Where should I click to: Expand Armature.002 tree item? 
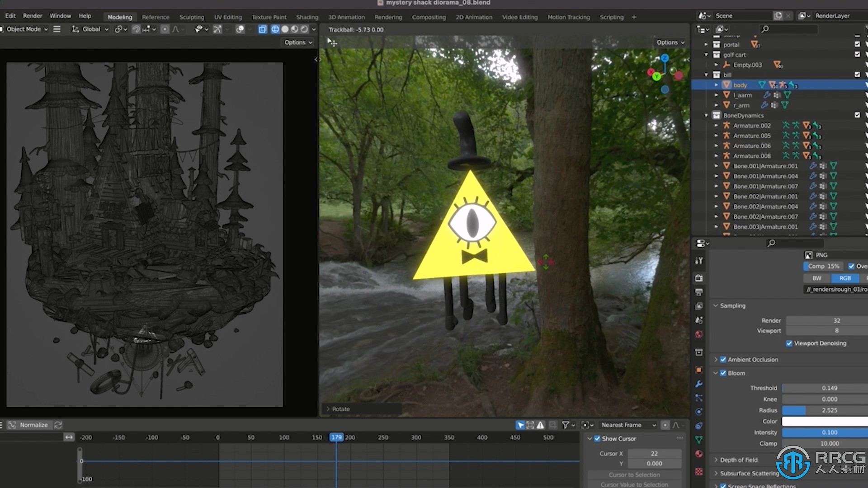[716, 126]
